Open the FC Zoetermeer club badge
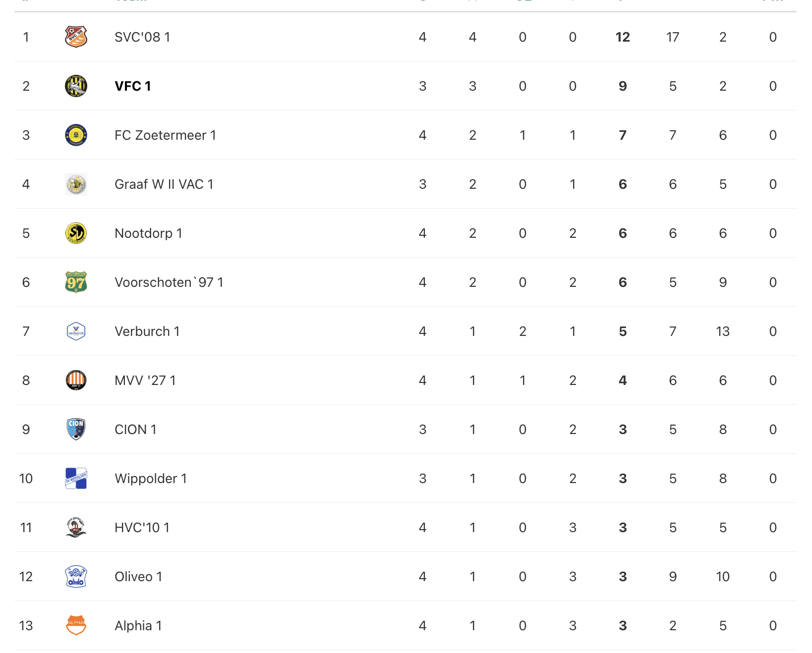812x653 pixels. point(76,135)
